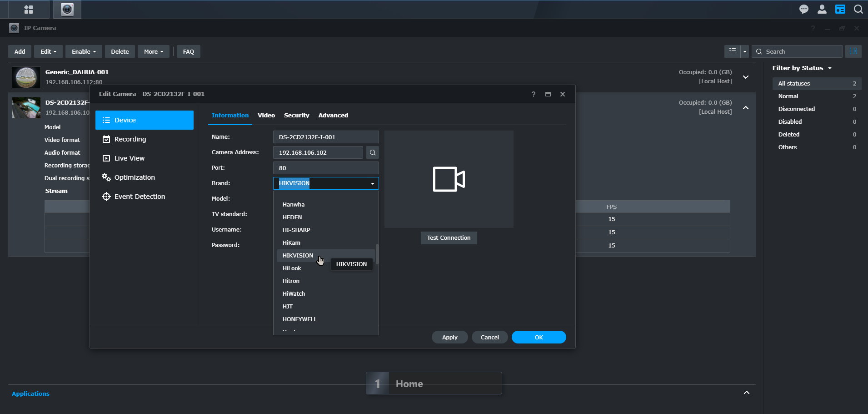Select HiLook from the brand list
Image resolution: width=868 pixels, height=414 pixels.
(x=292, y=268)
